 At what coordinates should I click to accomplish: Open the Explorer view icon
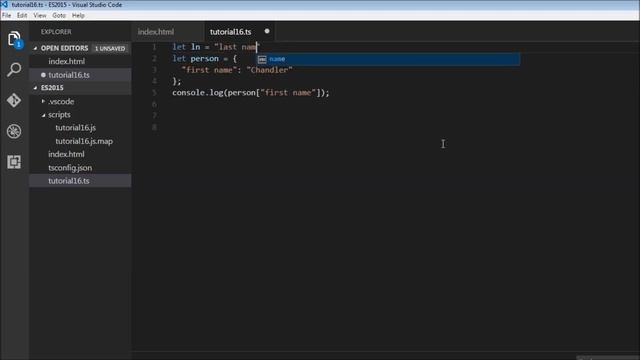(14, 39)
